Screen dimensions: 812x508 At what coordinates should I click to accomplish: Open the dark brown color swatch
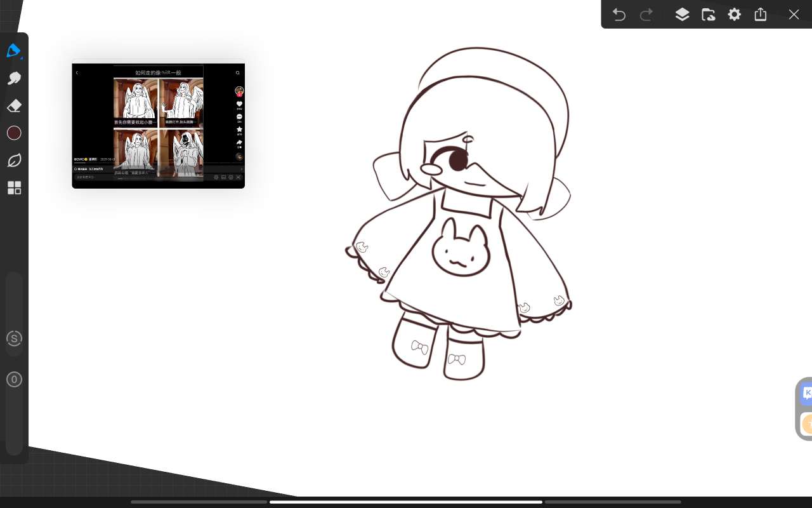pyautogui.click(x=14, y=133)
